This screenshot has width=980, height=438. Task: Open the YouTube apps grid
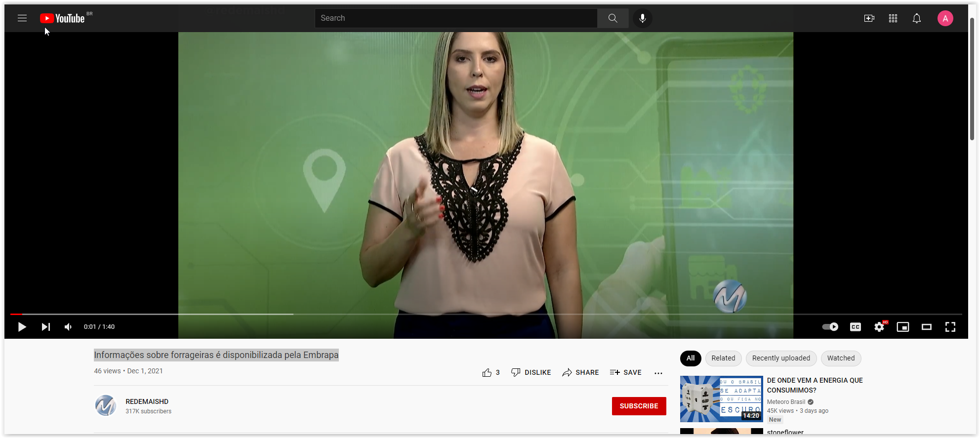tap(893, 18)
